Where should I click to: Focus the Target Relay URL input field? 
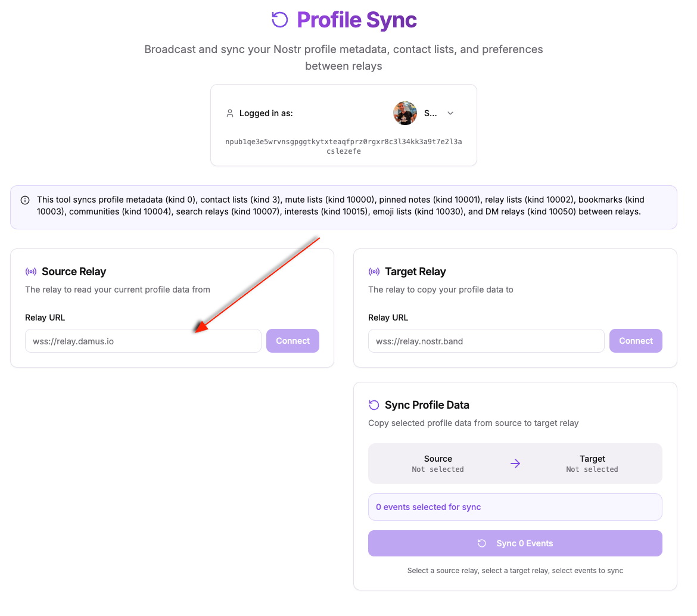click(x=486, y=341)
